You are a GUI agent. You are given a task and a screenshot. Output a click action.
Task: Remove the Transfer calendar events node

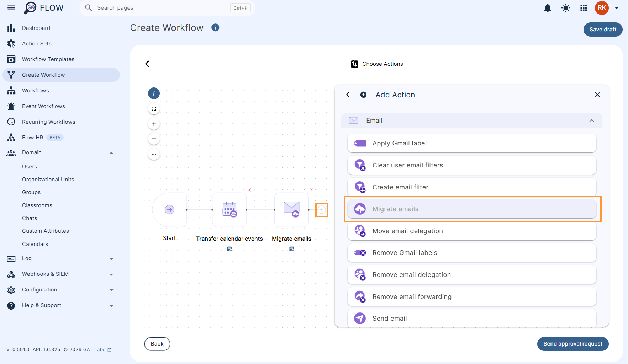point(249,190)
